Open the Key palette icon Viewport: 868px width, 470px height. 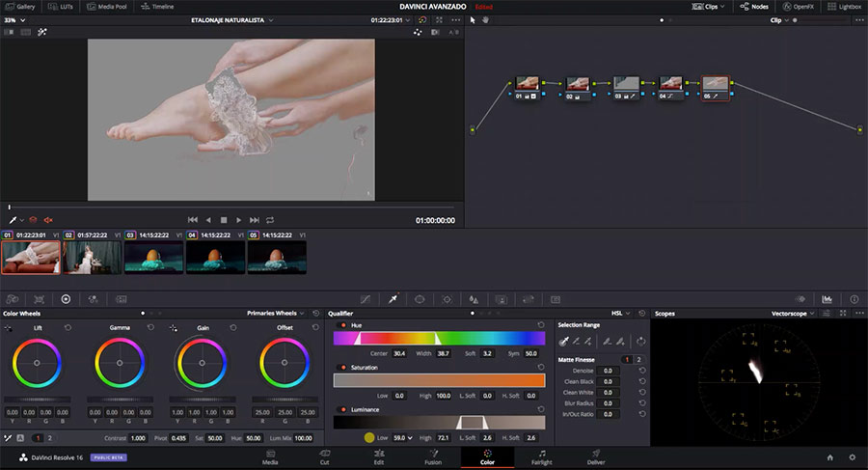pyautogui.click(x=501, y=299)
